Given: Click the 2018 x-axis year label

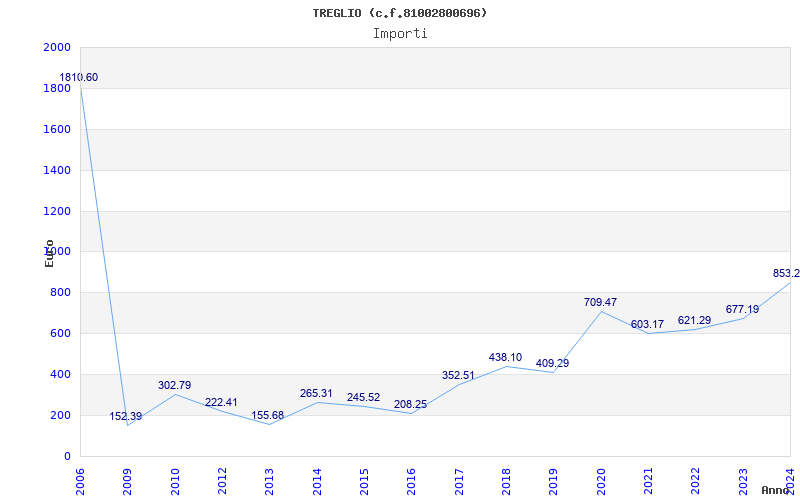Looking at the screenshot, I should (x=506, y=481).
